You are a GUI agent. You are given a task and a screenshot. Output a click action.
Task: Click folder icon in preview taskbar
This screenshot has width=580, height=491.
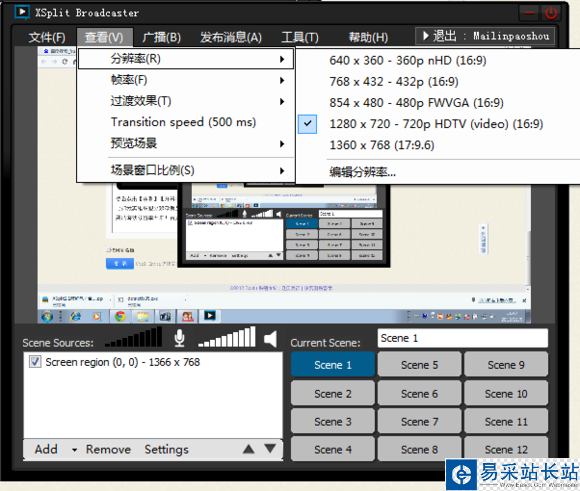click(x=142, y=316)
